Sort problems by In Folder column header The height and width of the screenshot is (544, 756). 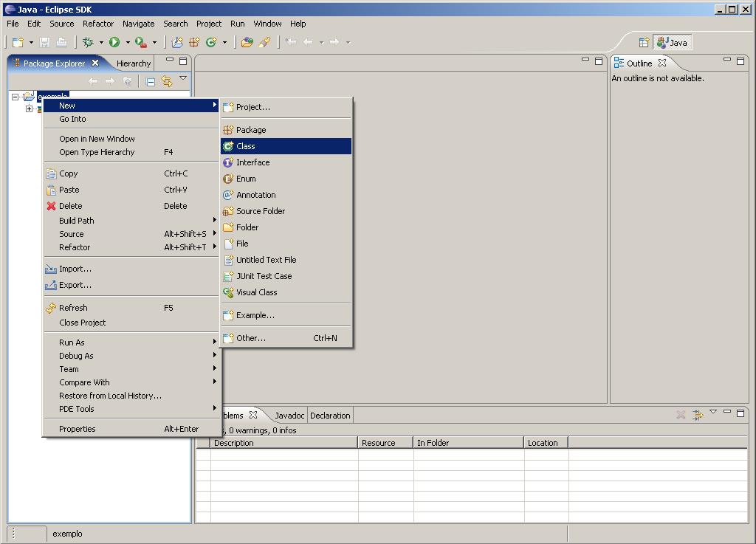pyautogui.click(x=468, y=443)
